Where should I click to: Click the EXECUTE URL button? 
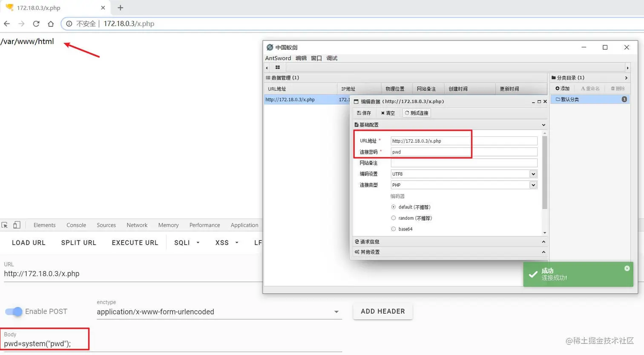(x=135, y=242)
